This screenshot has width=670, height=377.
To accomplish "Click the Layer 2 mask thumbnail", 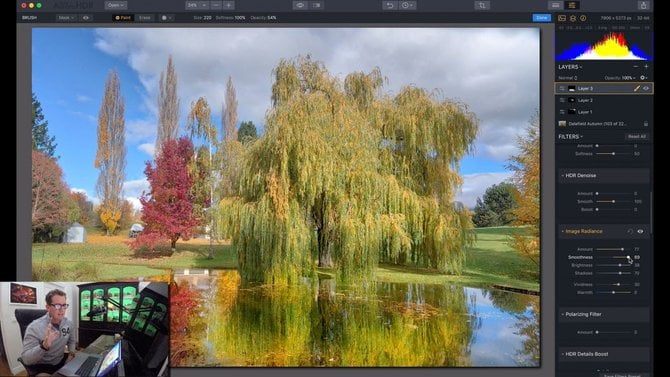I will click(572, 100).
